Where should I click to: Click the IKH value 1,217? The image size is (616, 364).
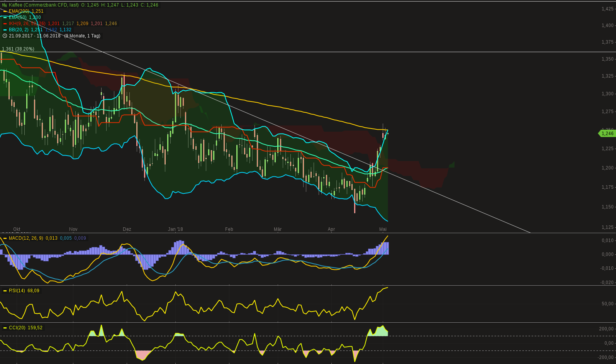coord(68,24)
